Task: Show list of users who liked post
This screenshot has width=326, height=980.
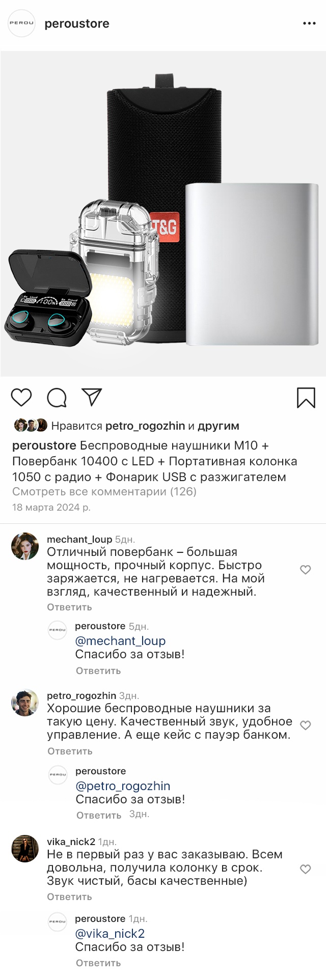Action: click(145, 426)
